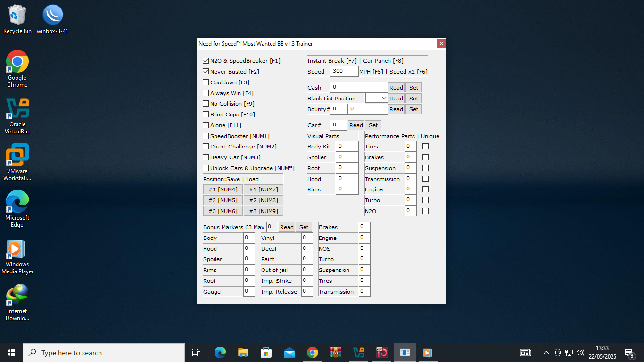Click the Read button beside Car#
Viewport: 644px width, 362px height.
(x=356, y=125)
